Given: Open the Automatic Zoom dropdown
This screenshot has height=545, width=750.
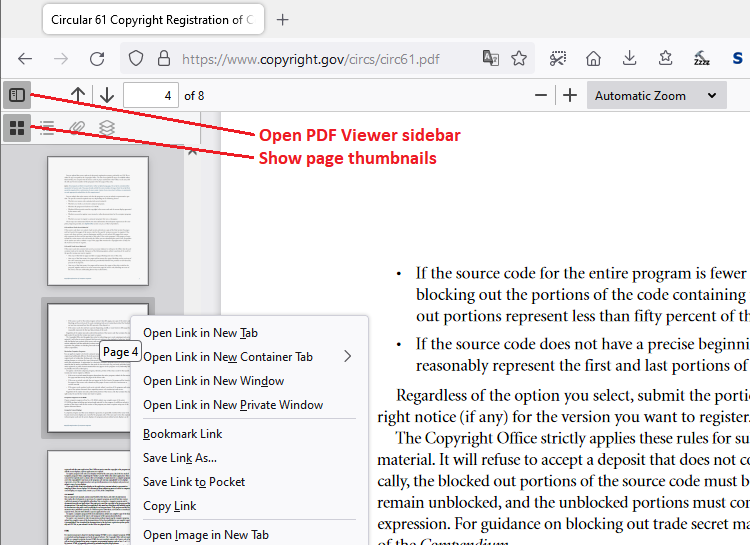Looking at the screenshot, I should pyautogui.click(x=655, y=96).
